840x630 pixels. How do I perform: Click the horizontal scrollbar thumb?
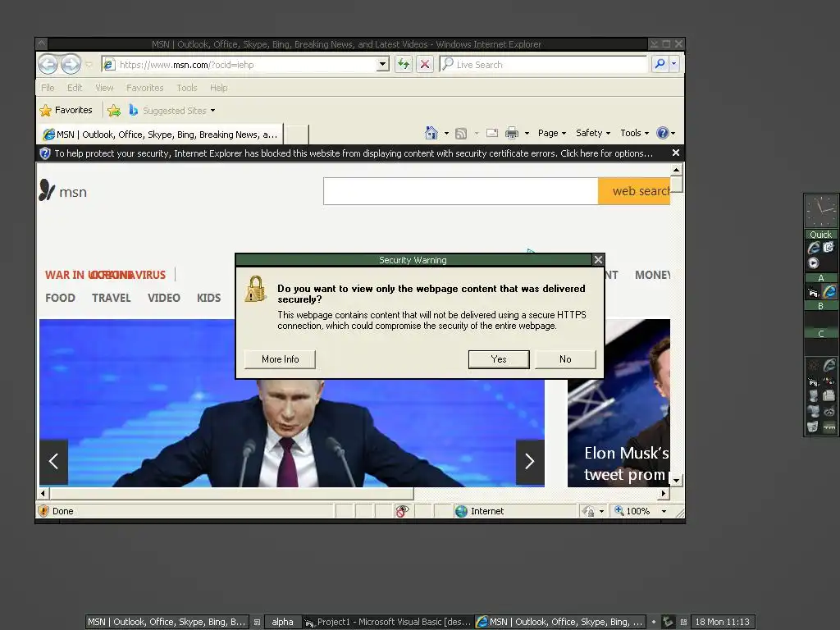(231, 493)
